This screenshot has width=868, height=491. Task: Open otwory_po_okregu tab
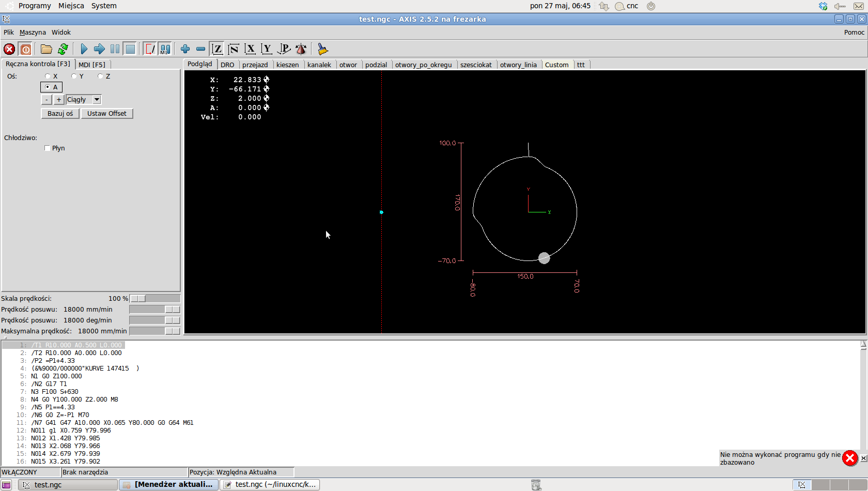pos(424,65)
